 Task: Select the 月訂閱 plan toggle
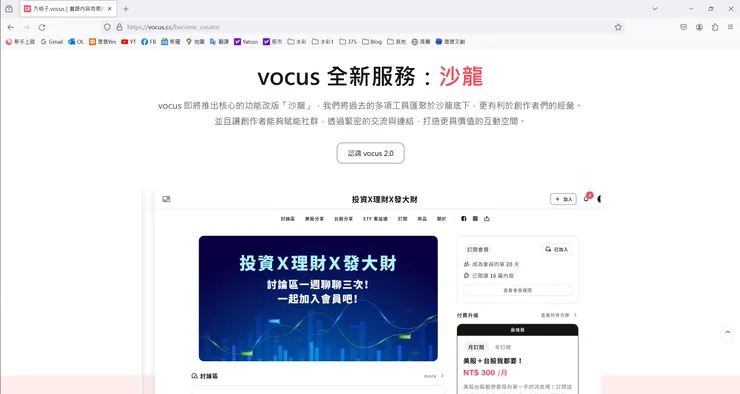(476, 347)
